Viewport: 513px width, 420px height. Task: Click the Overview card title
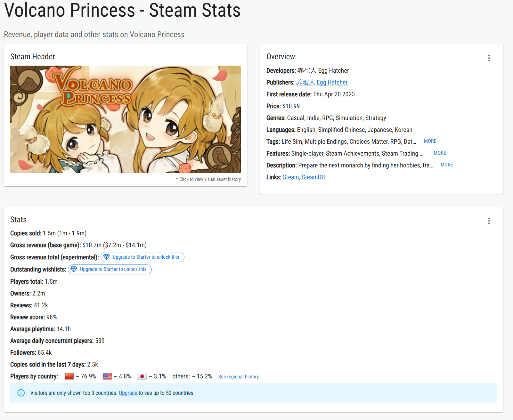click(281, 57)
